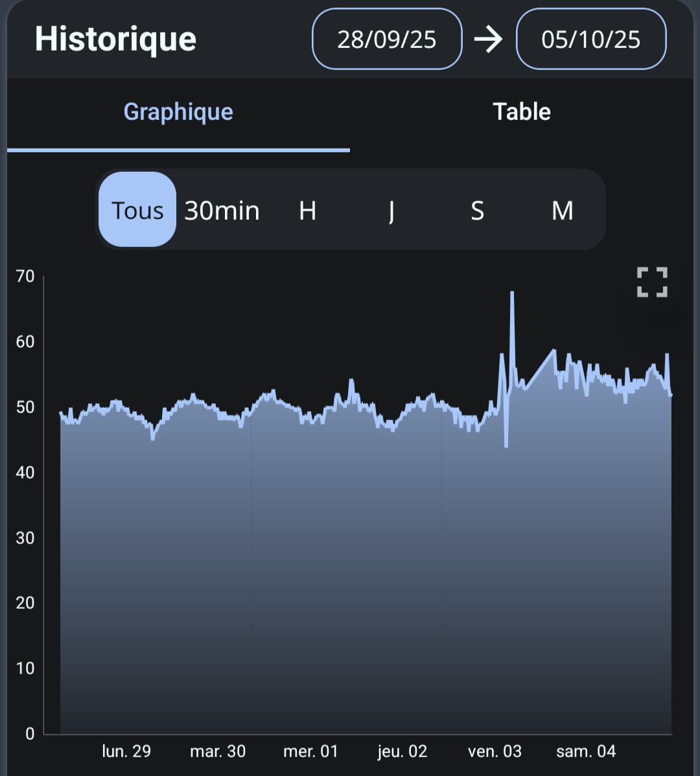Choose the S weekly interval
700x776 pixels.
point(477,210)
